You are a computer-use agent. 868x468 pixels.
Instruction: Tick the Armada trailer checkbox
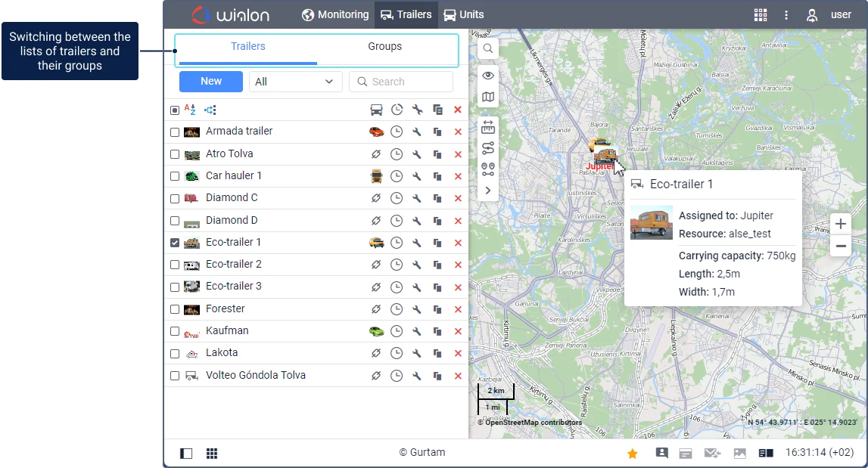175,132
